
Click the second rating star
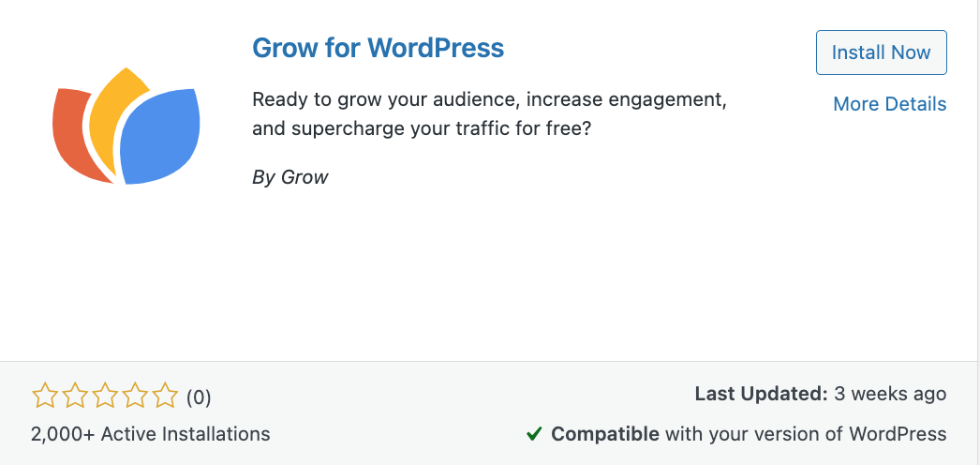75,397
